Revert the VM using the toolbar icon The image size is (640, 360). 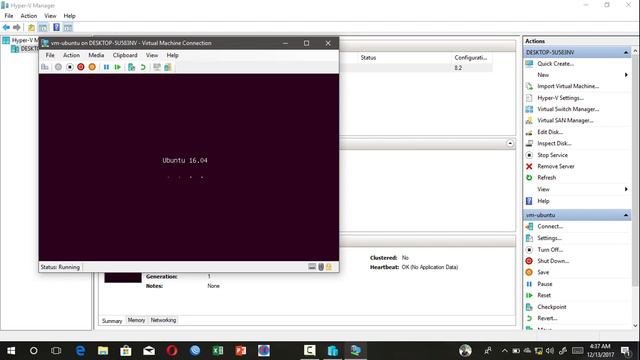143,67
